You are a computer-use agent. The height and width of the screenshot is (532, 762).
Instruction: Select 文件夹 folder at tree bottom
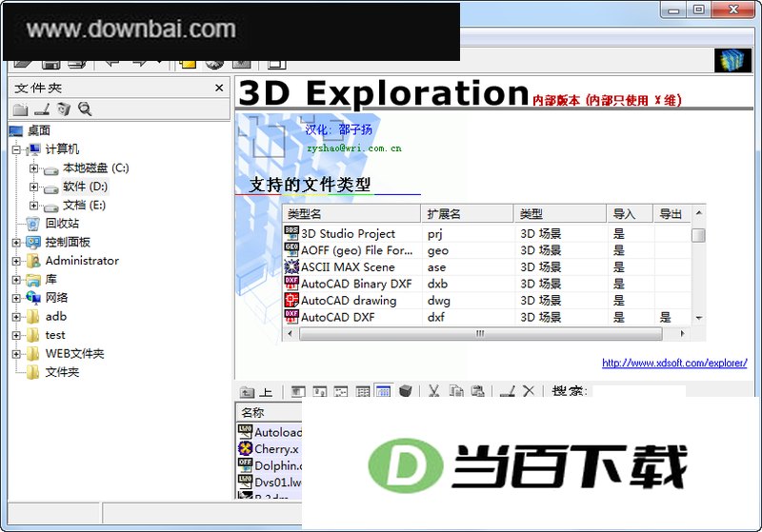(62, 372)
